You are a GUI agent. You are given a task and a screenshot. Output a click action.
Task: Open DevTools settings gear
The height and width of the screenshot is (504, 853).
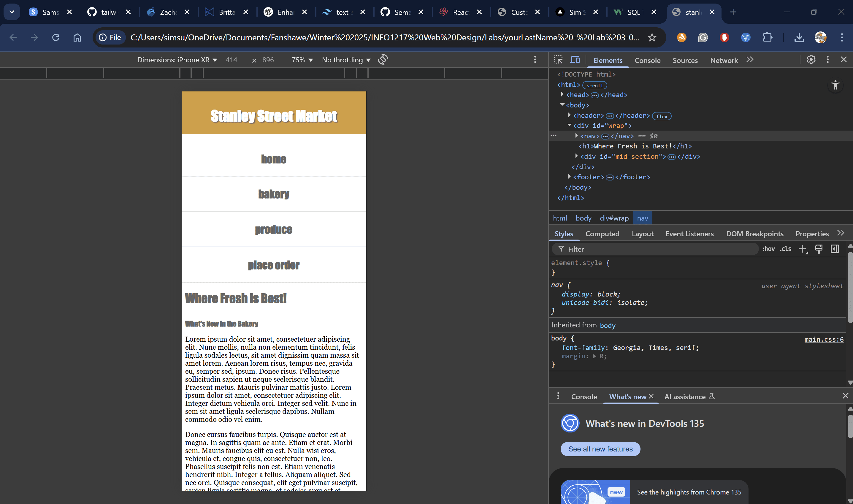coord(811,59)
